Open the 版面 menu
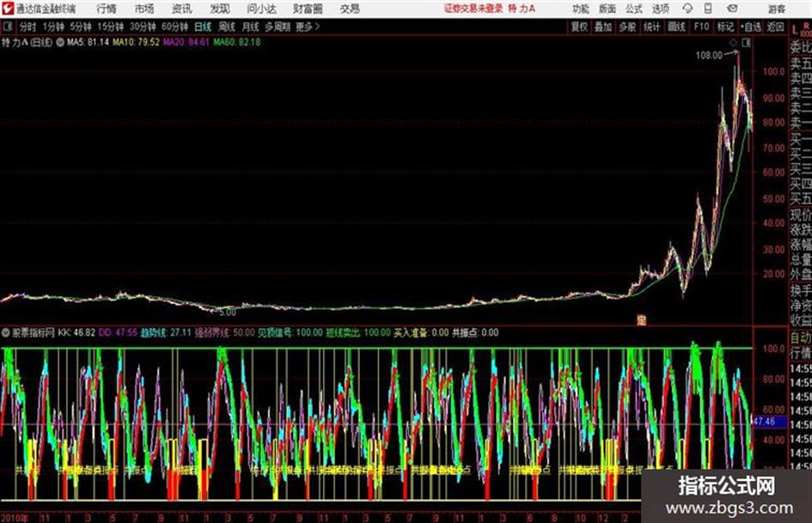 pyautogui.click(x=607, y=9)
